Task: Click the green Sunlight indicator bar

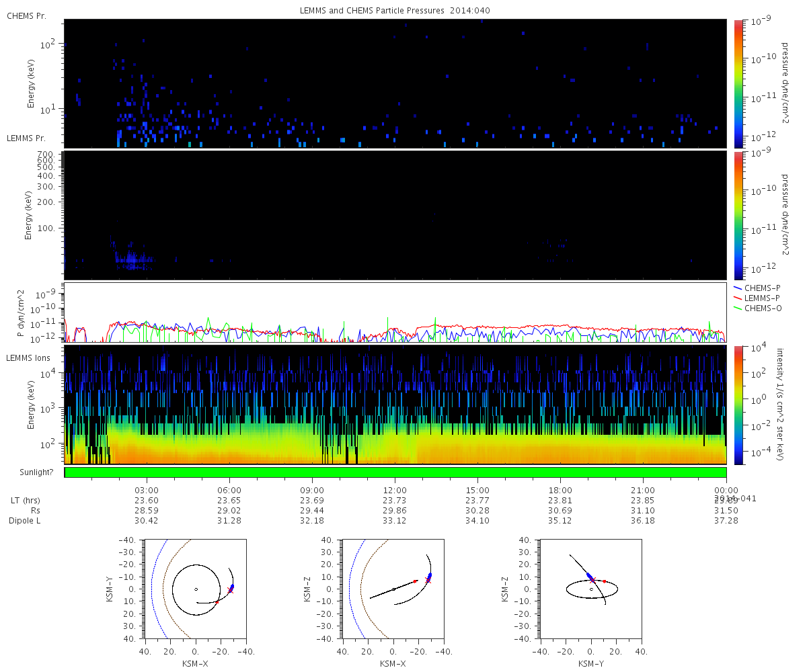Action: (x=395, y=472)
